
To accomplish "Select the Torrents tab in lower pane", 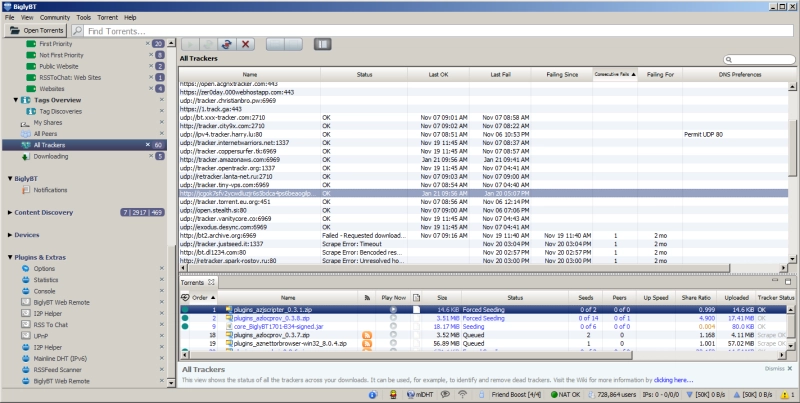I will coord(197,282).
